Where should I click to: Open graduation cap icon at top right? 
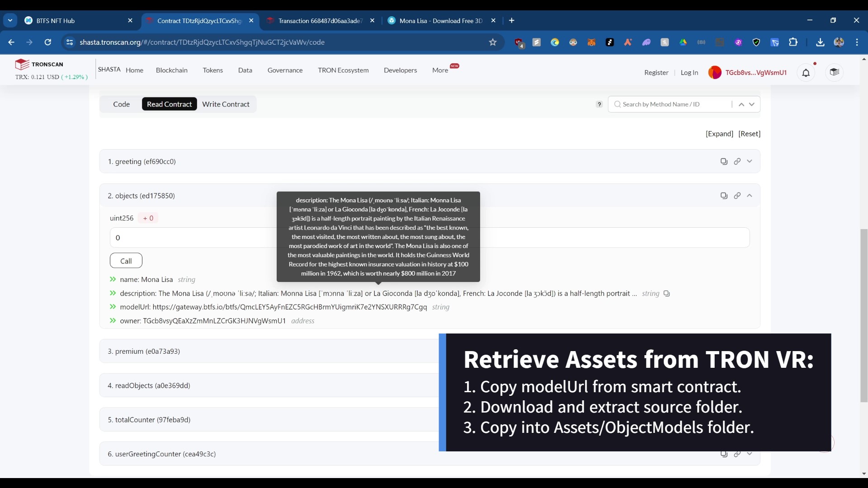tap(834, 72)
